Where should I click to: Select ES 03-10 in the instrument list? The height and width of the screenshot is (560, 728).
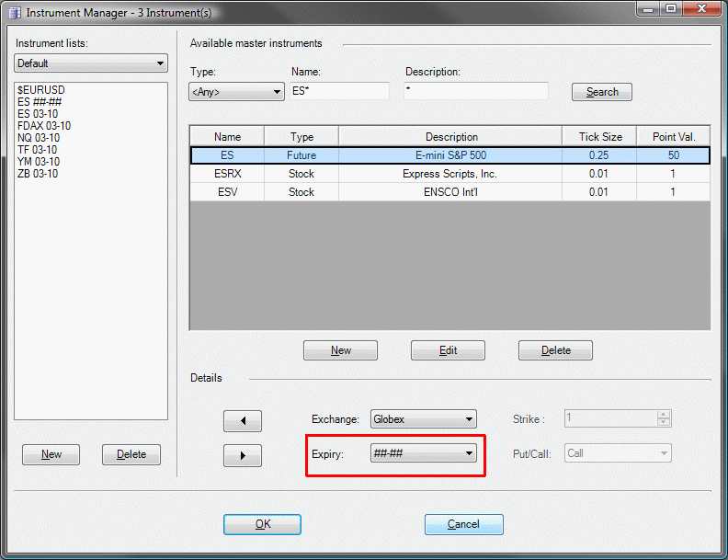[x=38, y=114]
